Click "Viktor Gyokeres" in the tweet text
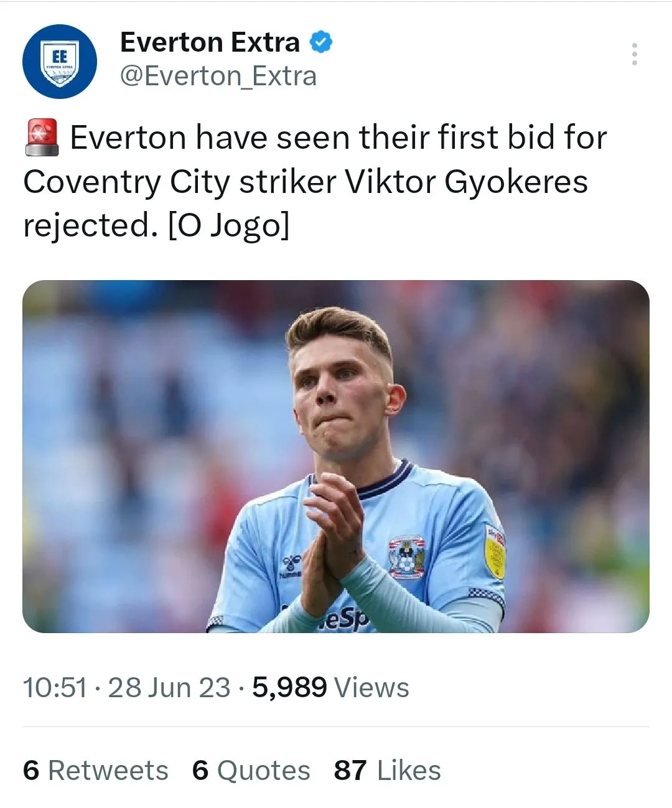The height and width of the screenshot is (808, 672). (466, 182)
